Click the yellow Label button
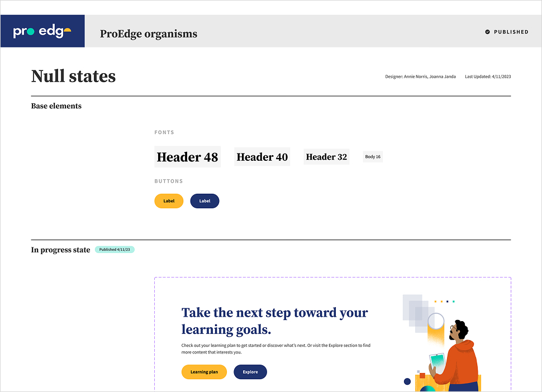The image size is (542, 392). click(169, 201)
